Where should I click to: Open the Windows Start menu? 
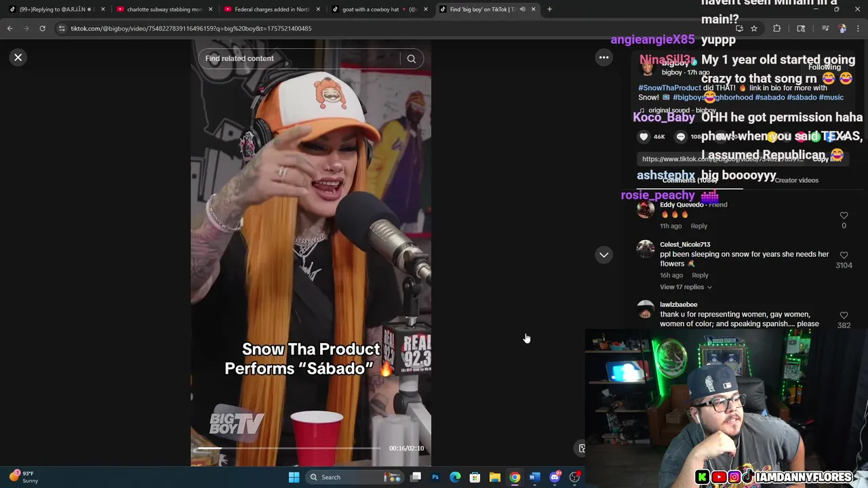(294, 477)
